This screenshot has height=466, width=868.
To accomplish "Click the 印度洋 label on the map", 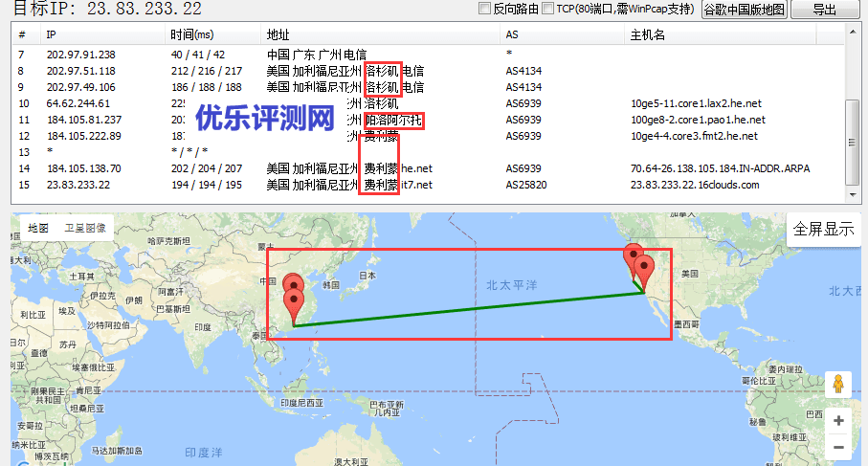I will click(x=203, y=453).
